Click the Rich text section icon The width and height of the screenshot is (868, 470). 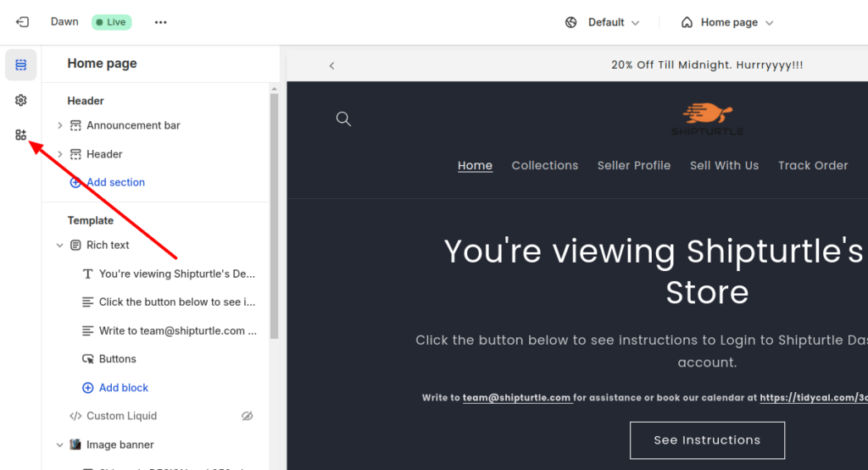(x=75, y=245)
